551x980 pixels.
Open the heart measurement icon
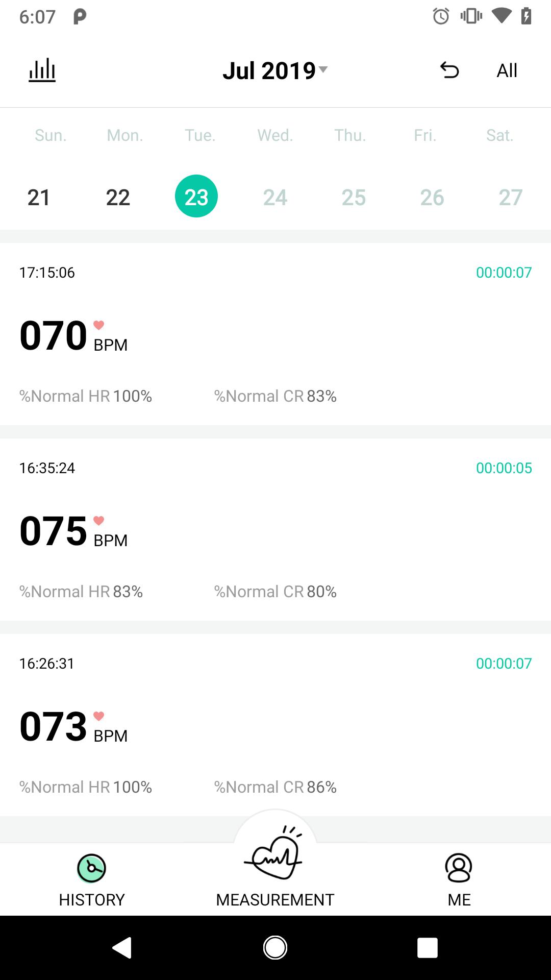[x=275, y=852]
